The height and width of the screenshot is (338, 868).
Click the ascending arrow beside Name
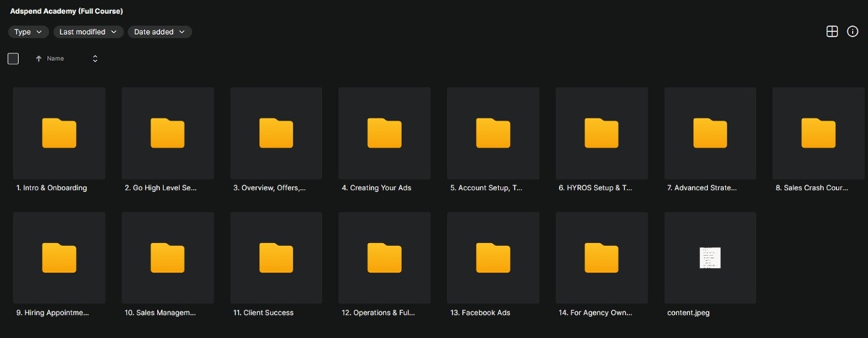38,59
